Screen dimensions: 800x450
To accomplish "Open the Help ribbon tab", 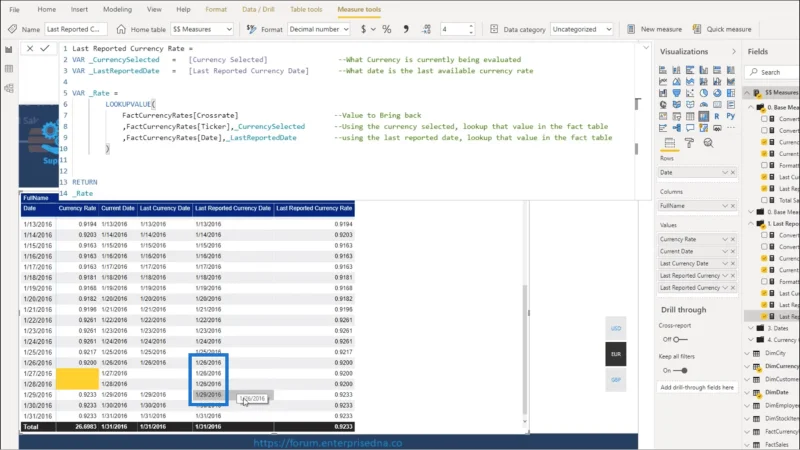I will click(x=183, y=9).
